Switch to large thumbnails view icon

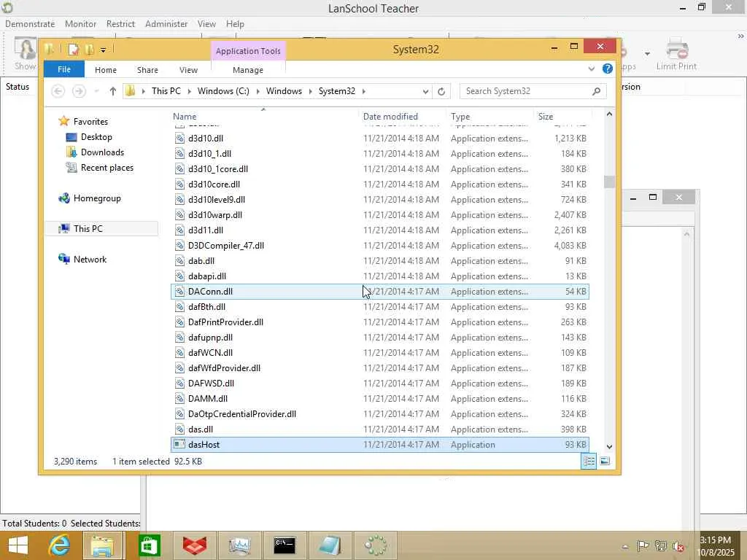coord(605,461)
